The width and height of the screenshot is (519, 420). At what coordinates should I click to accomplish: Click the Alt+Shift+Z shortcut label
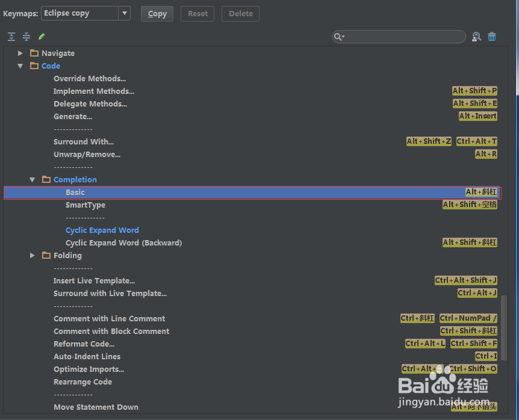pyautogui.click(x=429, y=141)
